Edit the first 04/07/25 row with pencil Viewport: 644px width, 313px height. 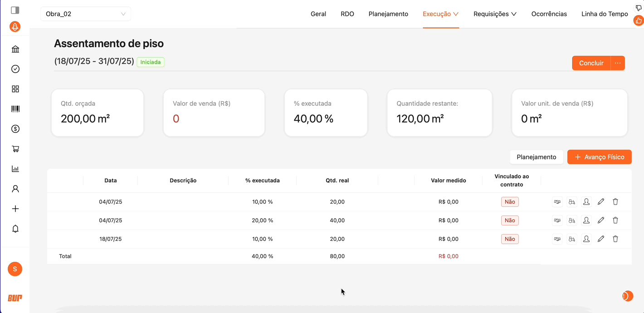point(601,202)
